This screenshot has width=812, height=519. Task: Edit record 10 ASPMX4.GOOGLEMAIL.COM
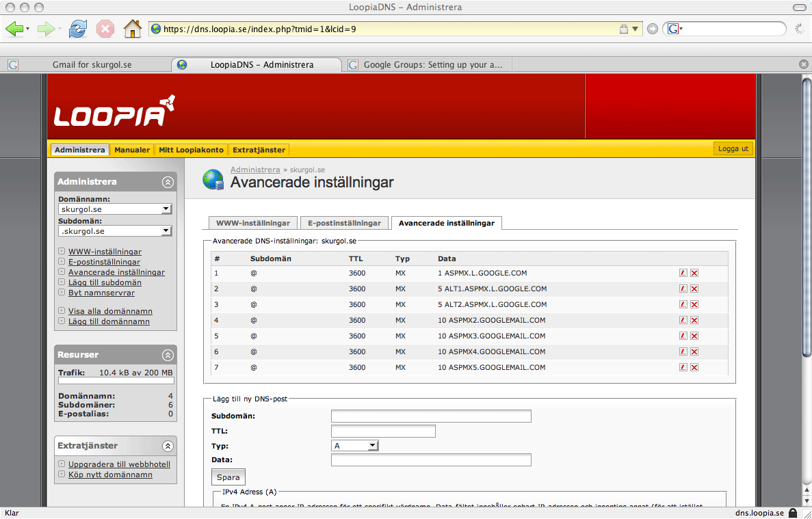tap(683, 352)
